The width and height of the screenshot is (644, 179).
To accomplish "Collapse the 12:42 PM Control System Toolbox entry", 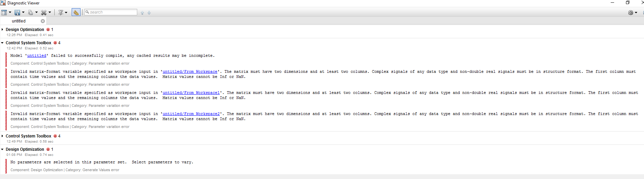I will pos(2,43).
